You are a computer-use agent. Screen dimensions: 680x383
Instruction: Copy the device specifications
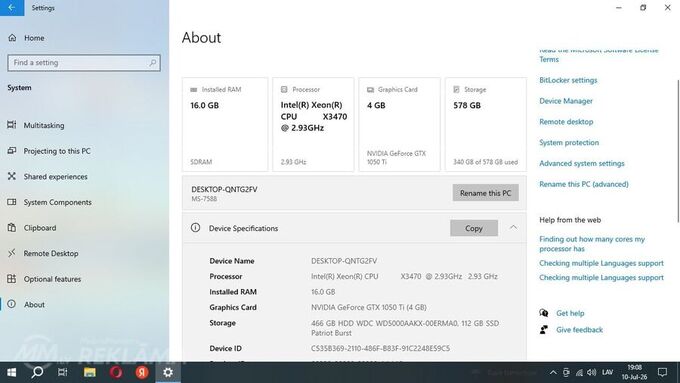(x=474, y=228)
